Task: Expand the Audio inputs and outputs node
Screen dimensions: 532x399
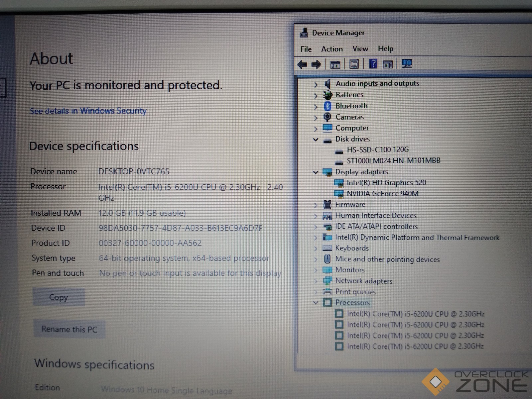Action: coord(316,85)
